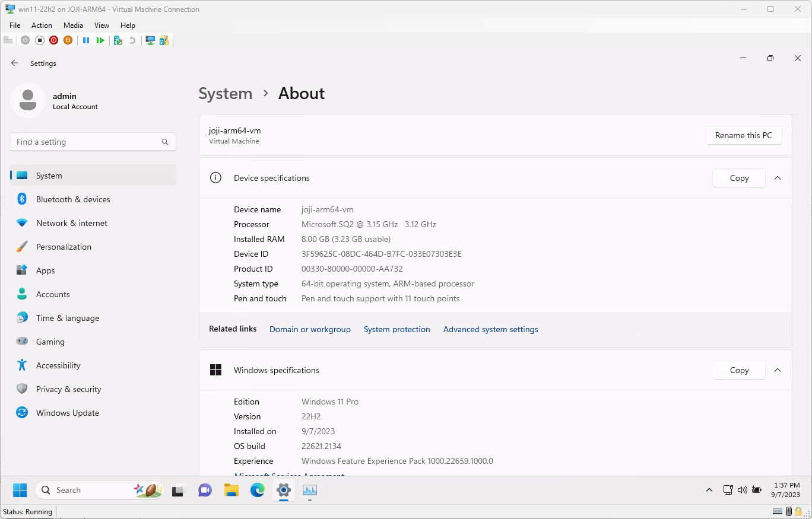This screenshot has height=519, width=812.
Task: Collapse the Windows specifications section
Action: pyautogui.click(x=778, y=370)
